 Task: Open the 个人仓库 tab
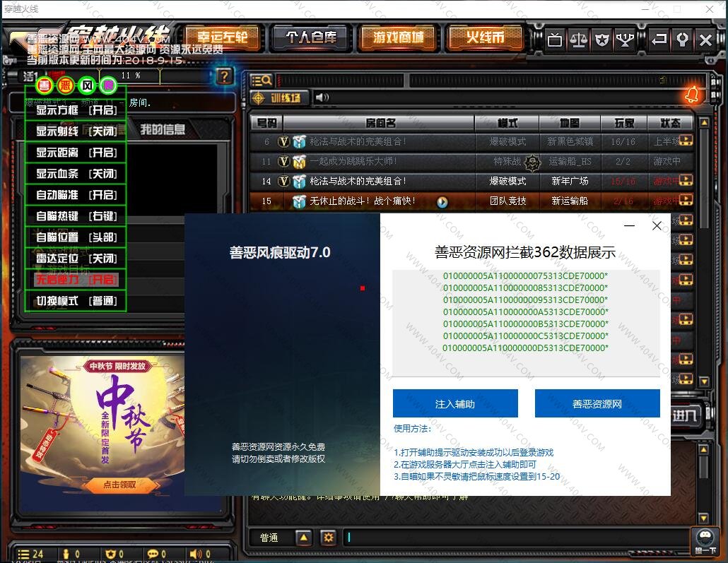310,37
